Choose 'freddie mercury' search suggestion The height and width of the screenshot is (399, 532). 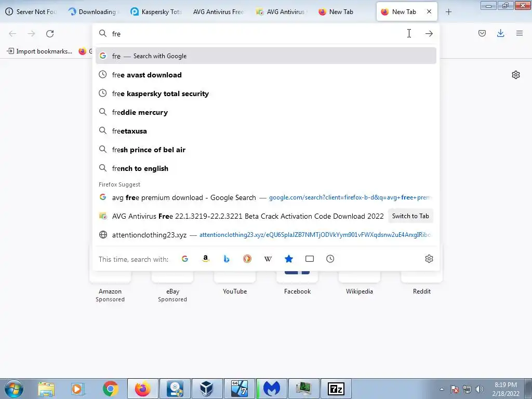pos(265,112)
